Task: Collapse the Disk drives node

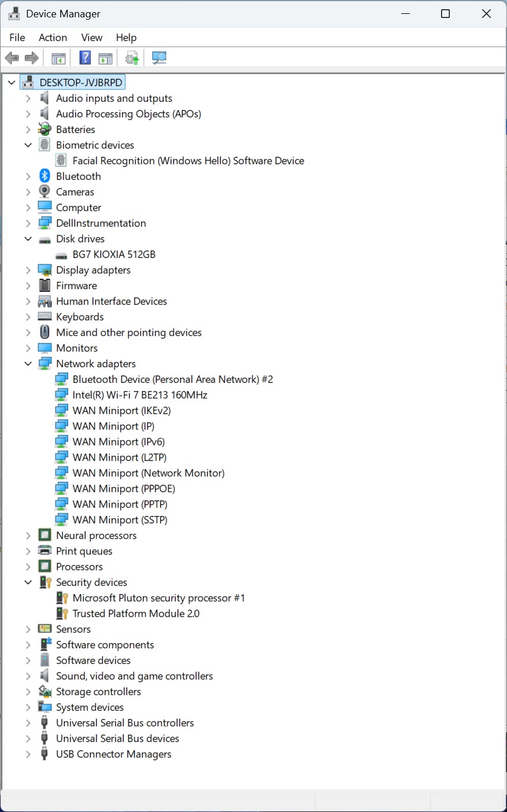Action: pos(28,239)
